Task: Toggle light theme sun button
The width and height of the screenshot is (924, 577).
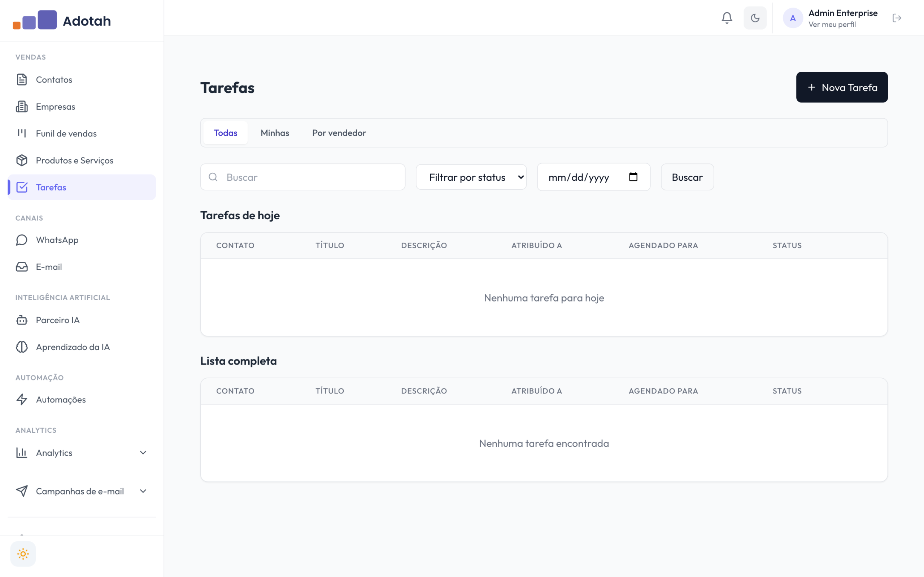Action: point(23,554)
